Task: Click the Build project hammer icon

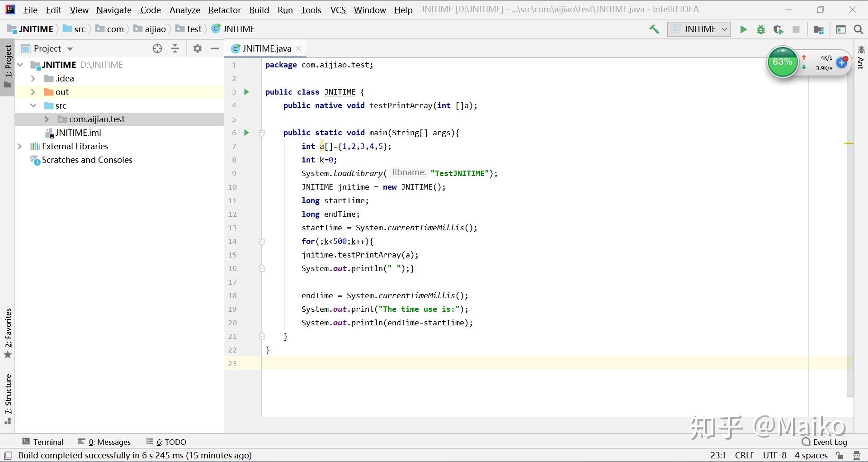Action: 654,29
